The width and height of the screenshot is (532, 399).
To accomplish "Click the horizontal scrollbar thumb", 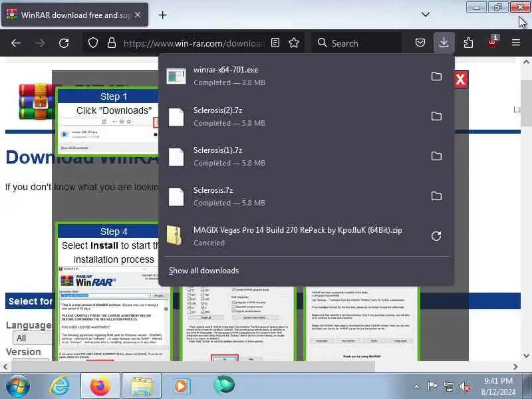I will pos(194,366).
